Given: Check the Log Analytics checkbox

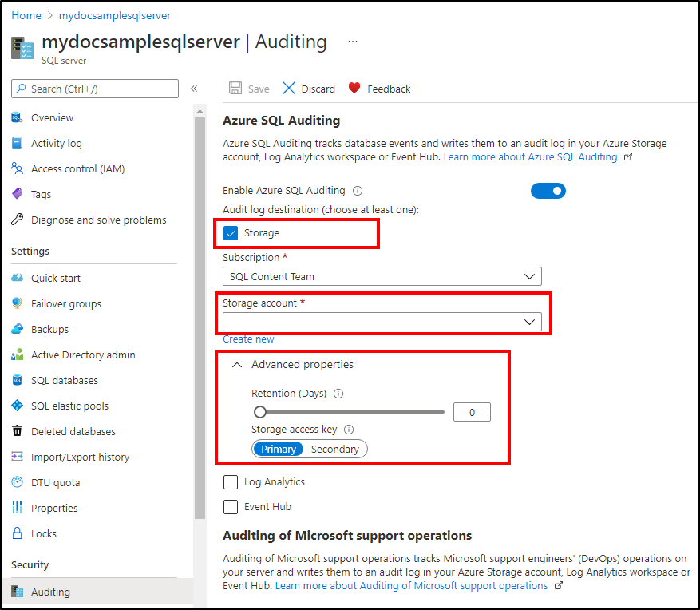Looking at the screenshot, I should (x=231, y=482).
